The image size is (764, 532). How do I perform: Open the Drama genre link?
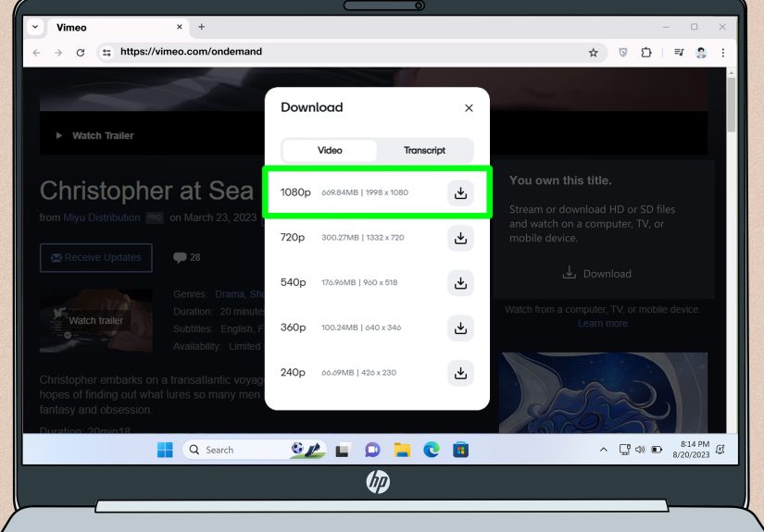point(230,294)
